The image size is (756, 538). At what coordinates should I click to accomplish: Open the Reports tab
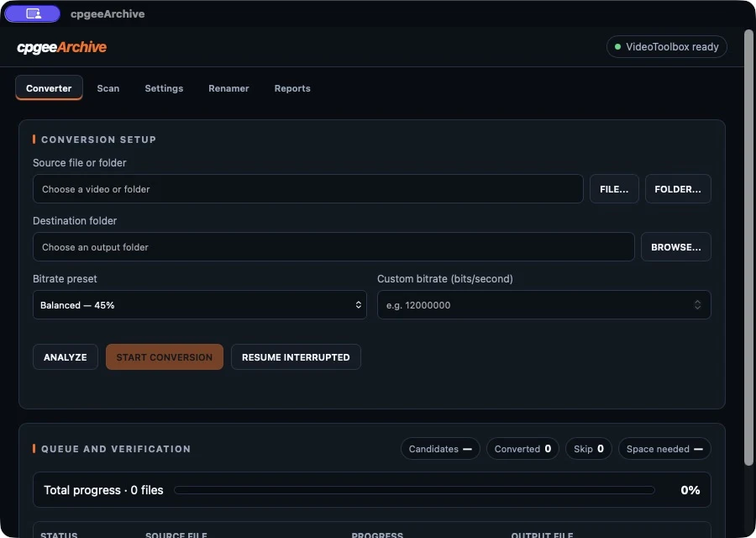[292, 88]
